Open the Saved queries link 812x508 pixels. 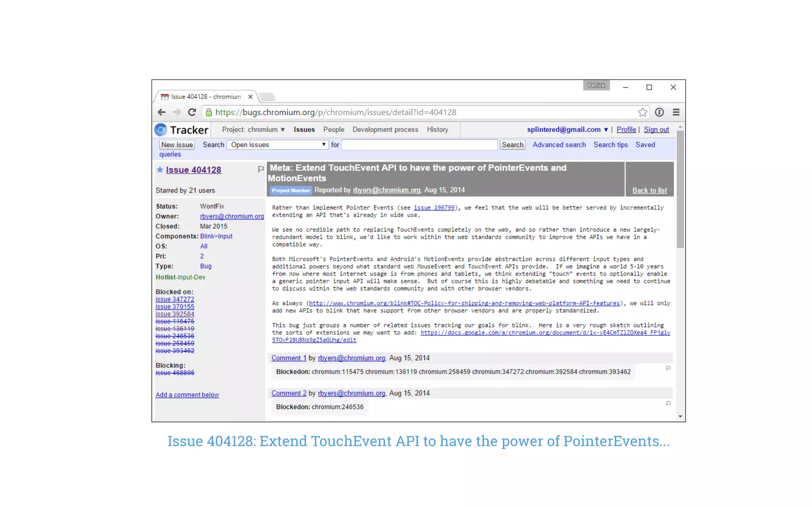point(645,145)
